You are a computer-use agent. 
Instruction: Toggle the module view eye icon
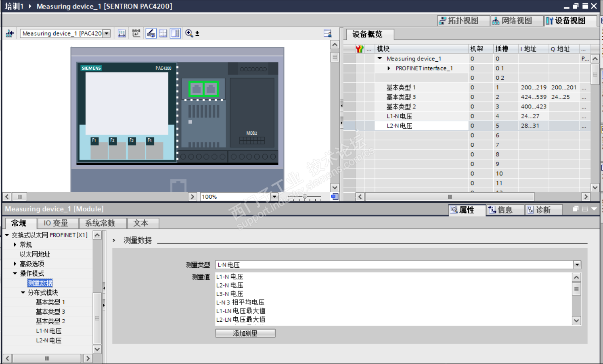(151, 33)
